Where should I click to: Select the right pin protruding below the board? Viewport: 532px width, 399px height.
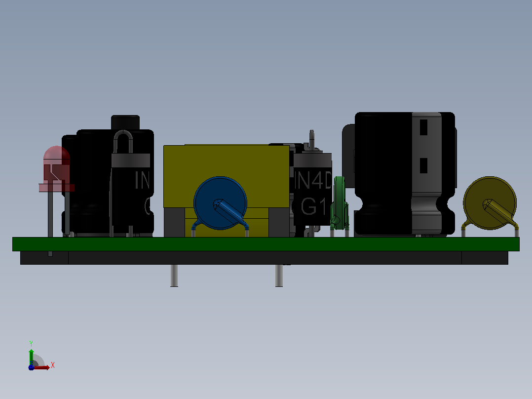(x=279, y=276)
